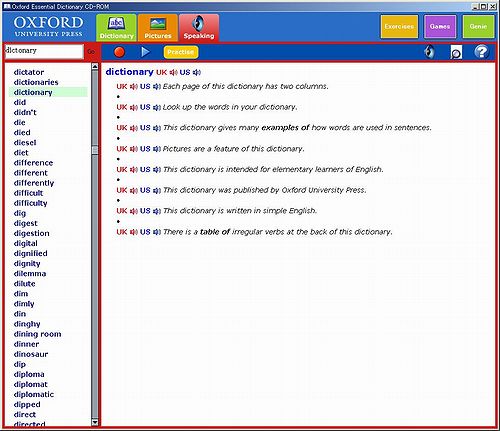This screenshot has height=431, width=500.
Task: Play US audio for 'Each page of this dictionary'
Action: (x=157, y=87)
